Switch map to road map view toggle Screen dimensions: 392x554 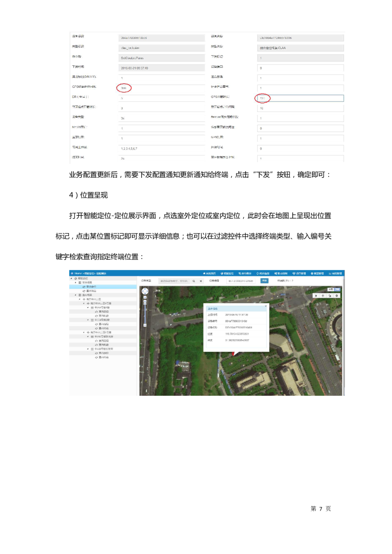pyautogui.click(x=330, y=290)
